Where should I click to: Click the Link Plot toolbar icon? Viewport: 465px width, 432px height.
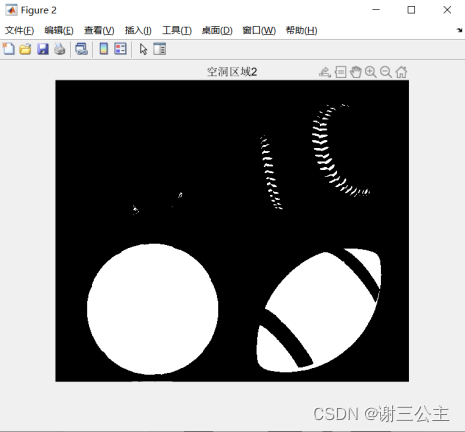[x=81, y=49]
